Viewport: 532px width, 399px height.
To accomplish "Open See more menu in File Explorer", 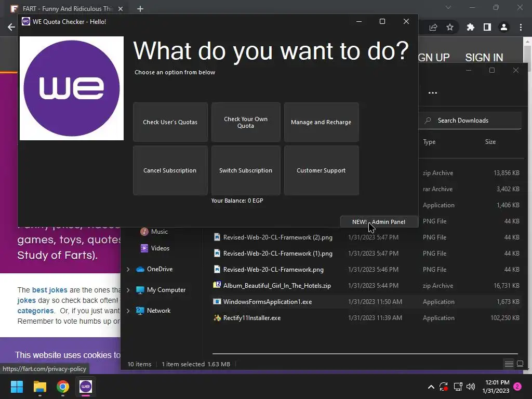I will (433, 92).
